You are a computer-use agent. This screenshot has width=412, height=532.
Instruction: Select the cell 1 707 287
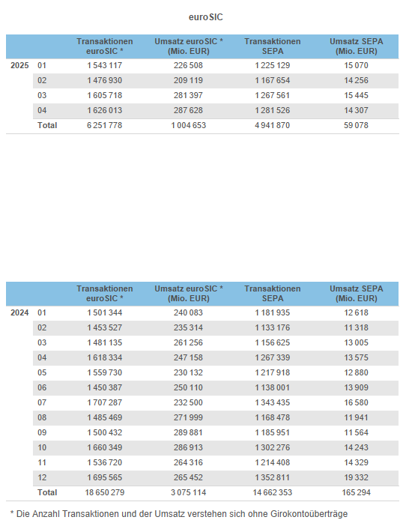(104, 402)
